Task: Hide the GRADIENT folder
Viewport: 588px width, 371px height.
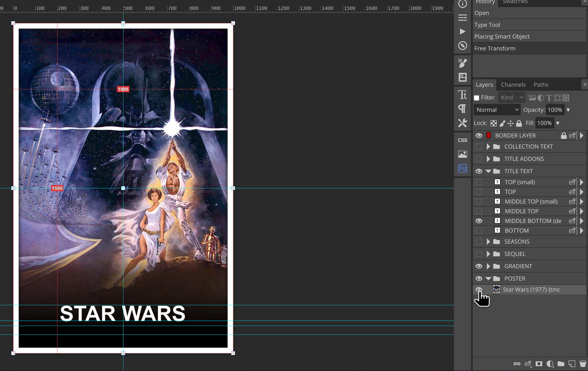Action: click(x=479, y=266)
